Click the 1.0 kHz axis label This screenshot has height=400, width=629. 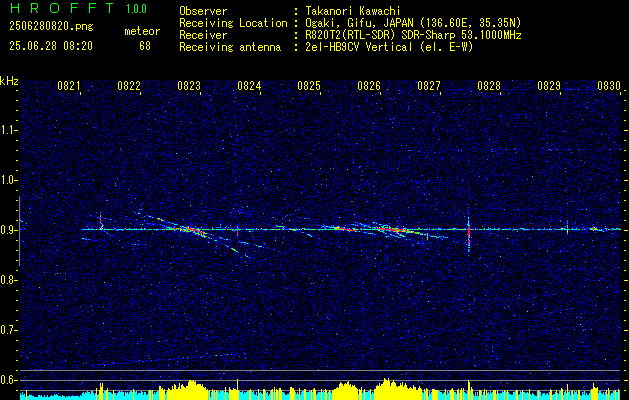pyautogui.click(x=9, y=180)
